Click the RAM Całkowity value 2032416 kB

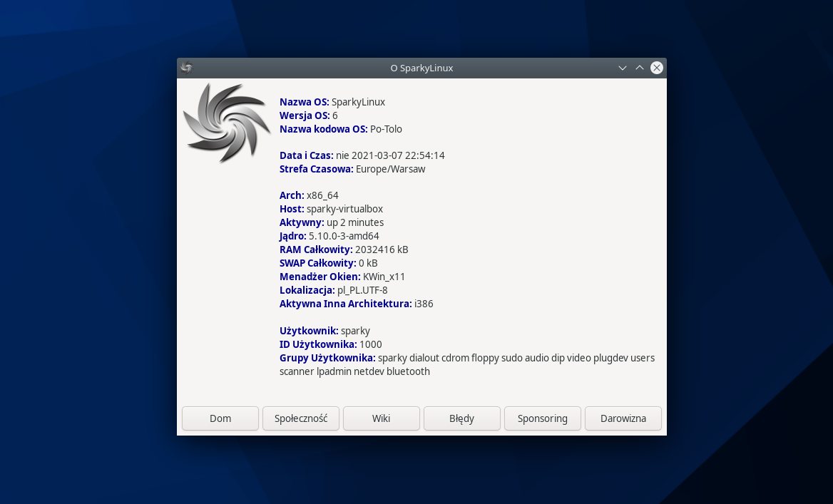tap(383, 250)
